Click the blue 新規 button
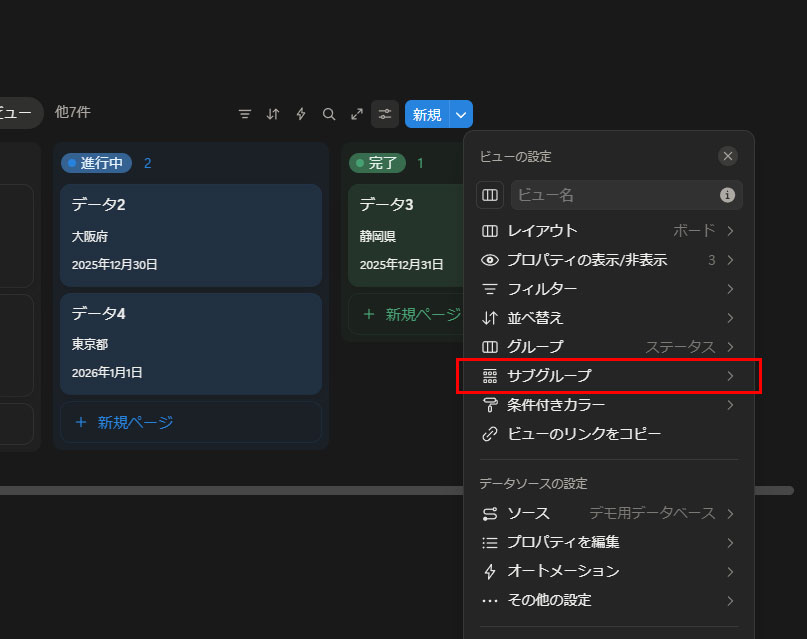807x639 pixels. click(x=427, y=114)
